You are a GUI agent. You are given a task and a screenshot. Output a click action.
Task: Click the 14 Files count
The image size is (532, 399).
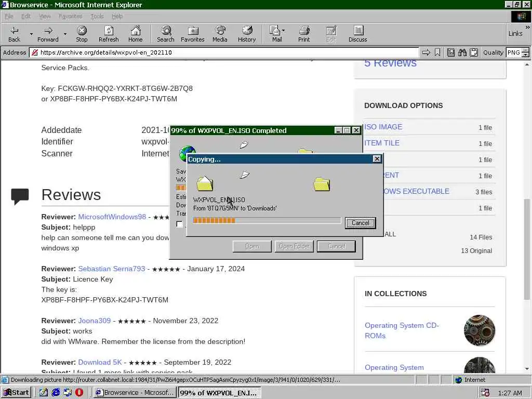[481, 237]
